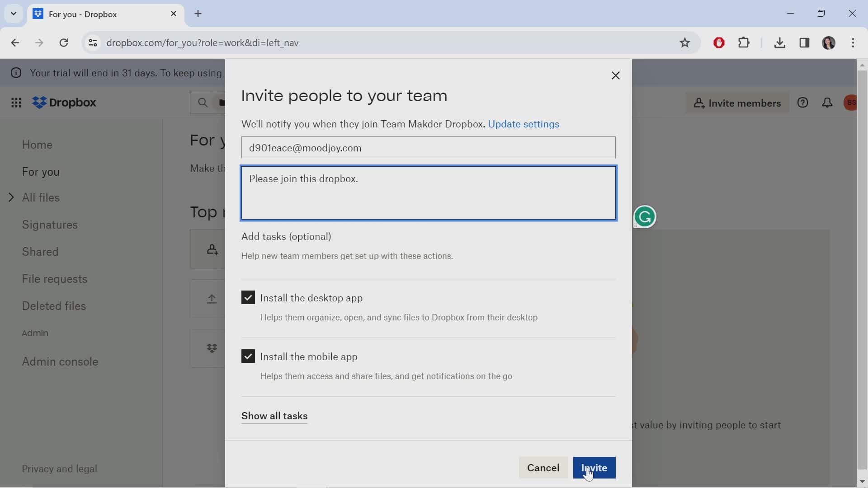Toggle the Install desktop app checkbox
This screenshot has height=488, width=868.
point(248,297)
